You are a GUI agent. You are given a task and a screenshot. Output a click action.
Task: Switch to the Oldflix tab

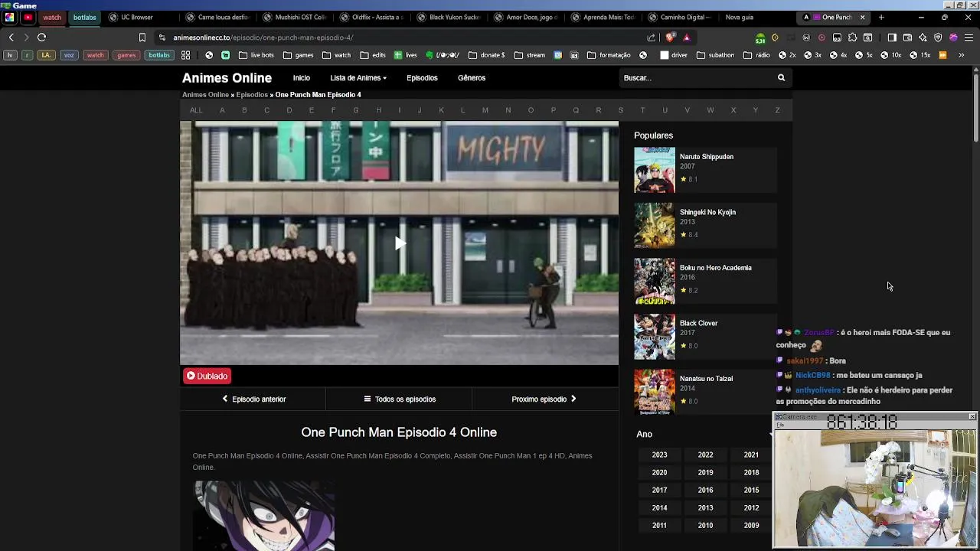click(371, 17)
